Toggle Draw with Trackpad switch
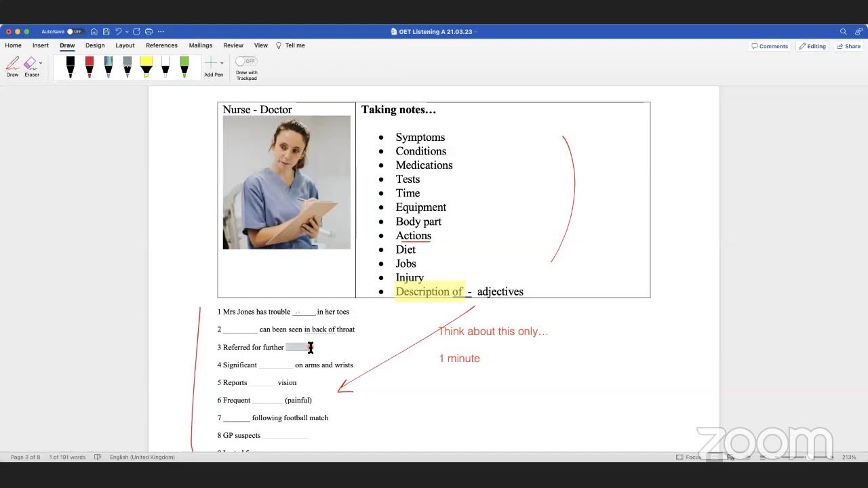The width and height of the screenshot is (868, 488). point(245,61)
